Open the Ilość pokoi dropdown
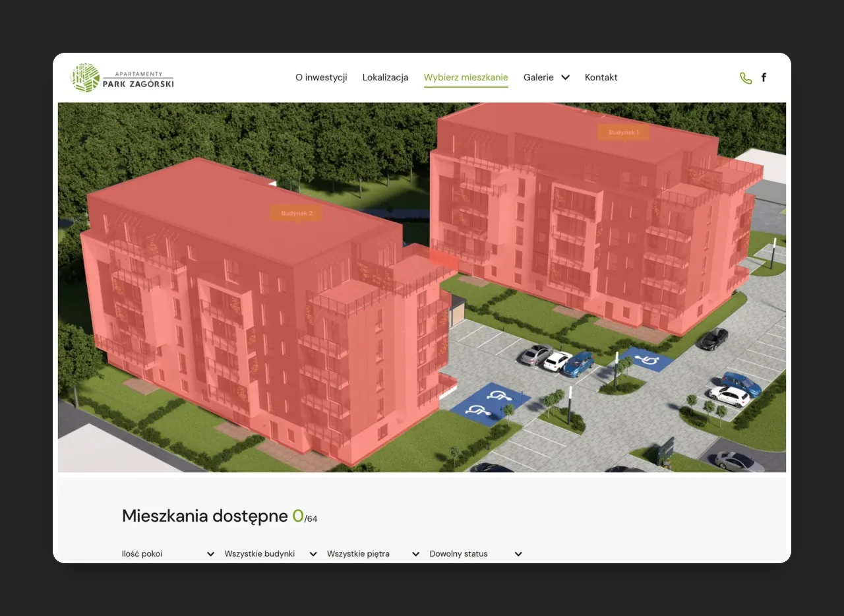This screenshot has width=844, height=616. click(x=168, y=554)
